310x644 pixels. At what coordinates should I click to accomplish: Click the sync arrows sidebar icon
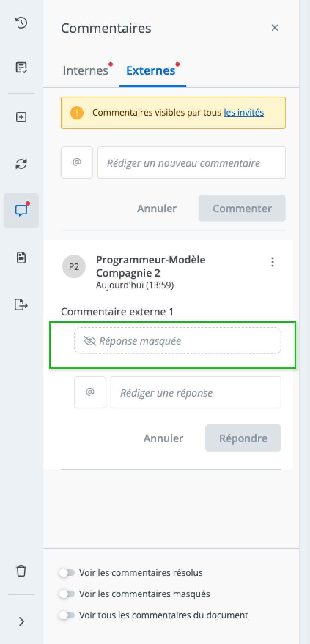point(21,164)
